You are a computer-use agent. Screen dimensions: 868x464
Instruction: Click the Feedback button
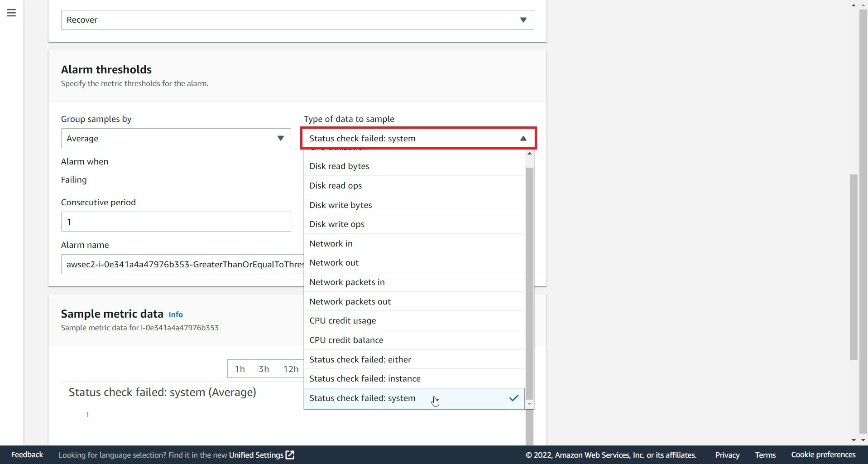click(x=26, y=454)
